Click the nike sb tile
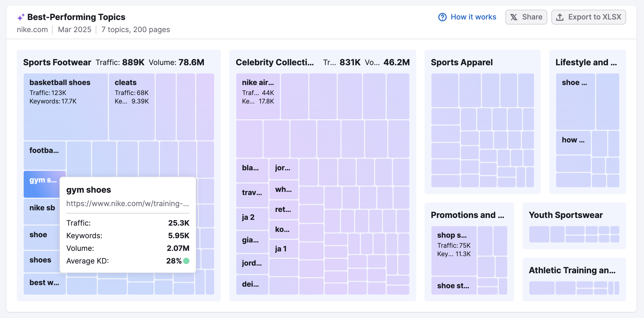 pyautogui.click(x=42, y=211)
